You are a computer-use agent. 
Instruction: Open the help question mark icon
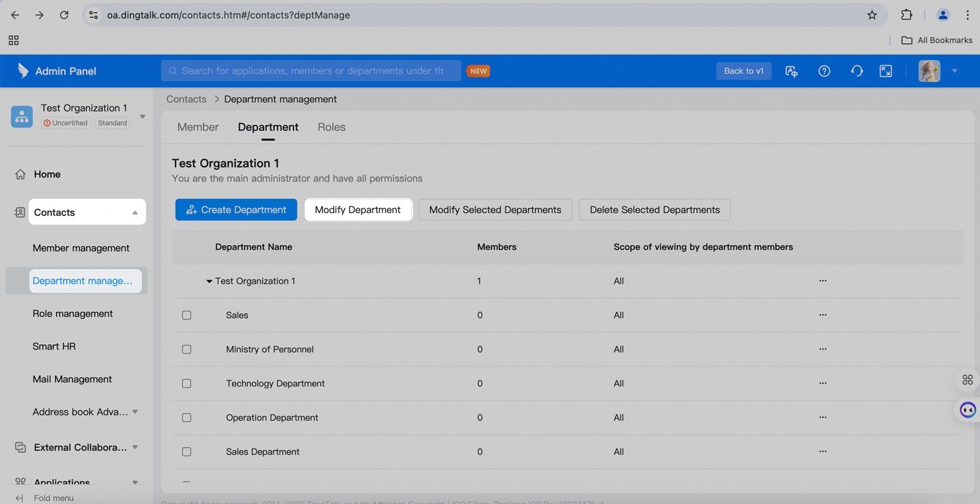pyautogui.click(x=824, y=71)
